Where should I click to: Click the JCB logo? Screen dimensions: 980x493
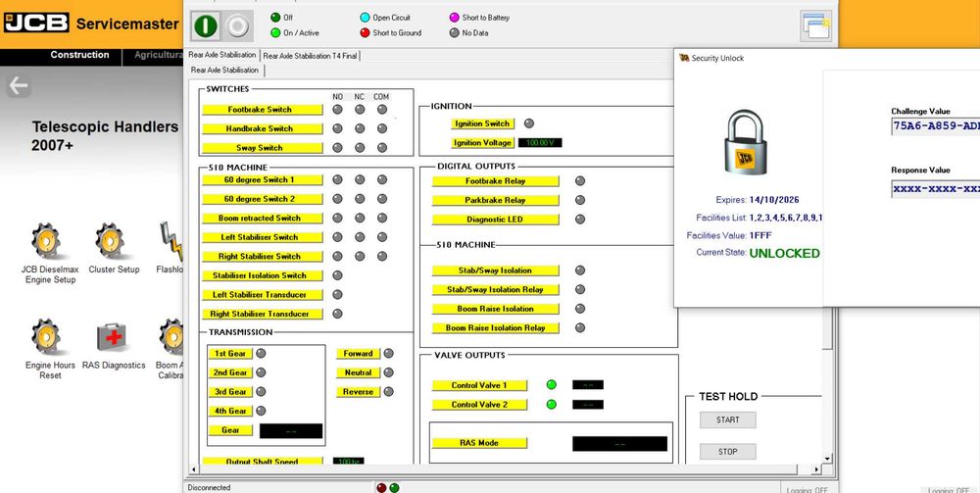point(36,24)
